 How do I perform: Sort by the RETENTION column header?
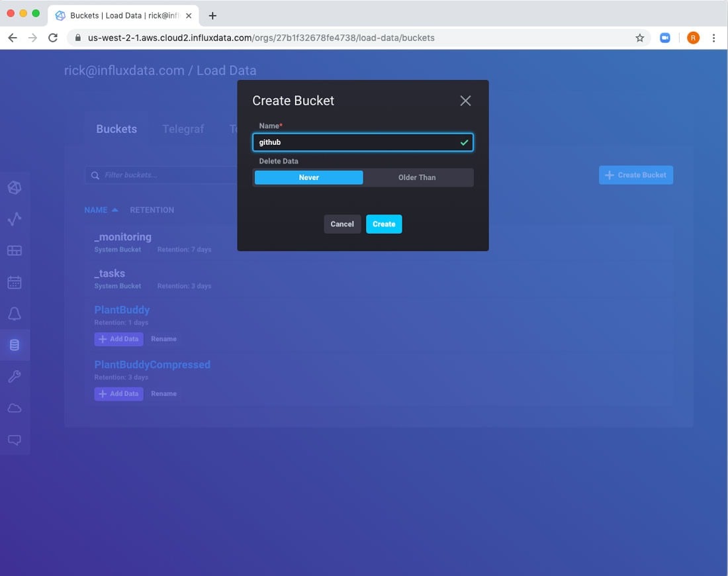152,210
